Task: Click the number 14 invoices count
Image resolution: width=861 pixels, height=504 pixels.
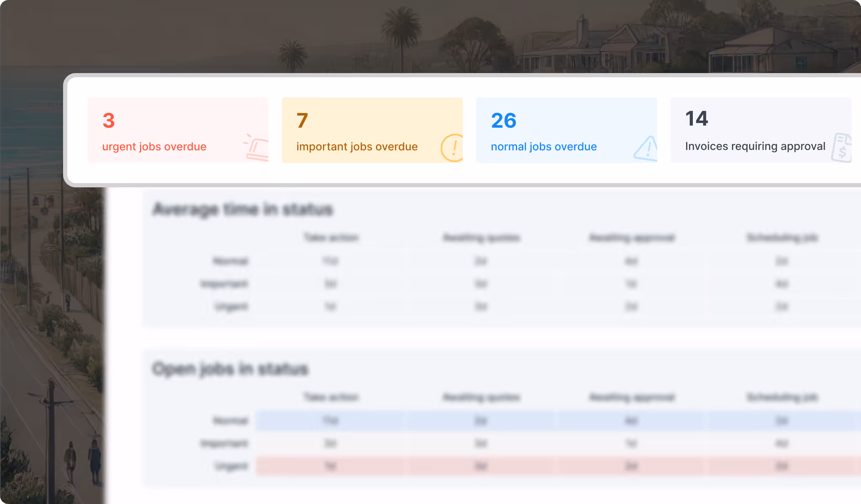Action: pos(697,119)
